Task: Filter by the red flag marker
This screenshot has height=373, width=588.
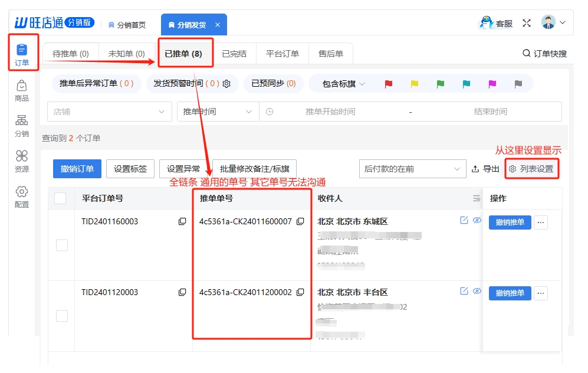Action: click(x=389, y=84)
